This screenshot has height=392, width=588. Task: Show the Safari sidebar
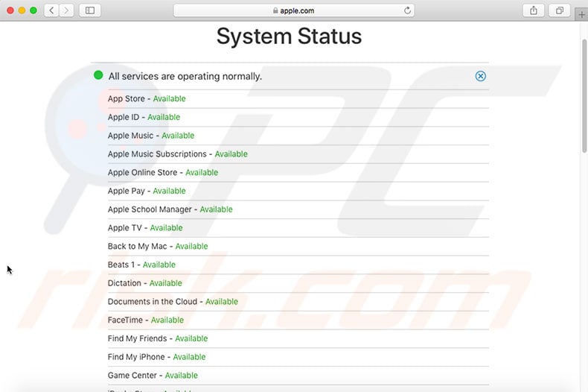pyautogui.click(x=90, y=10)
